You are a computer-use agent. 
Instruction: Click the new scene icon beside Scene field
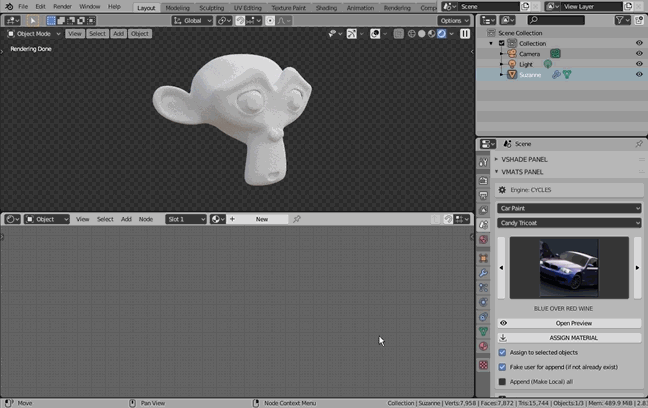[525, 7]
